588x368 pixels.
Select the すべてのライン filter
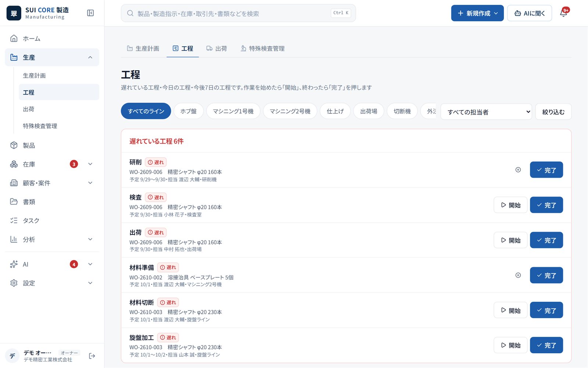(x=146, y=111)
